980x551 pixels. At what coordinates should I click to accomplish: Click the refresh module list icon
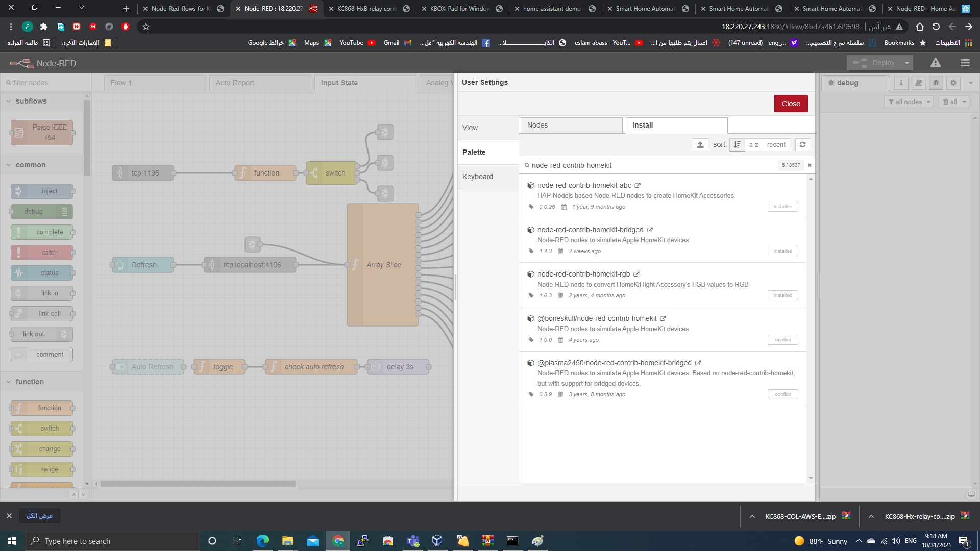(802, 145)
